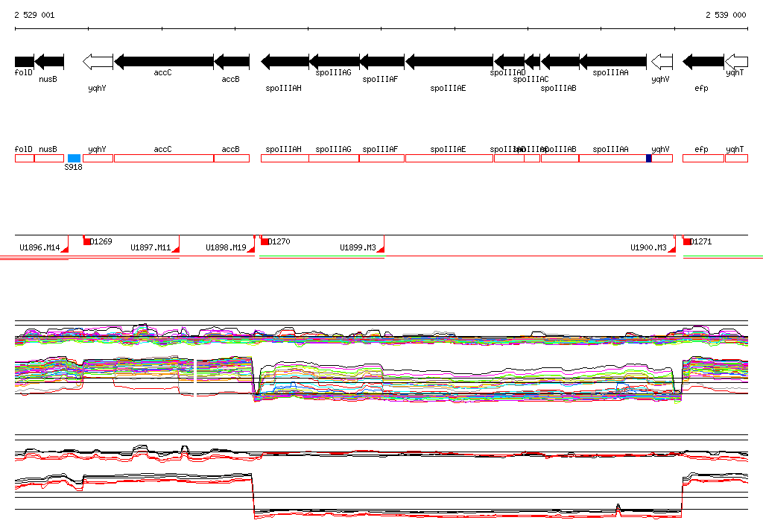Click the long spoIIIAE gene arrow
Screen dimensions: 763x532
[x=449, y=61]
